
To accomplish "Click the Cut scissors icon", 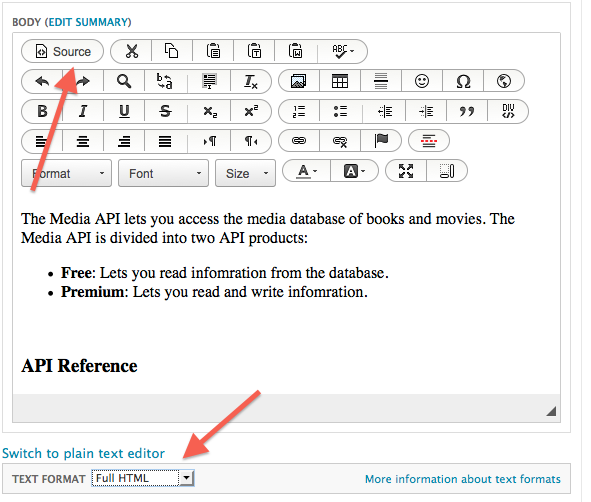I will (132, 51).
